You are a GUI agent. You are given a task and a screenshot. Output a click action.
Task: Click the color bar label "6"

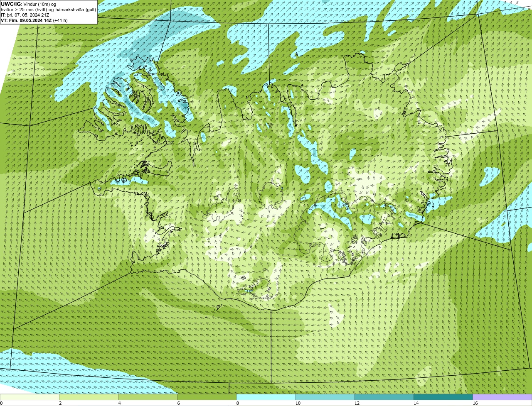pos(178,403)
